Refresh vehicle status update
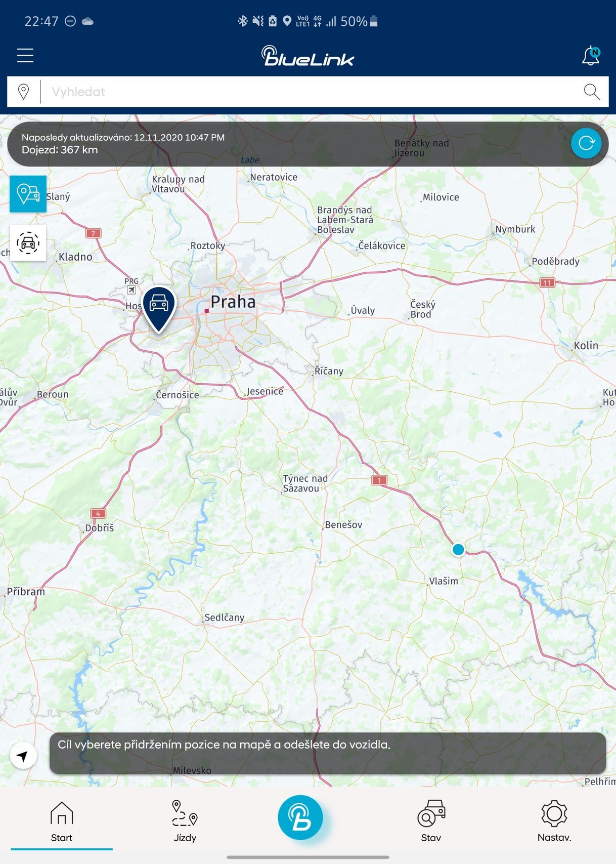Viewport: 616px width, 864px height. 586,143
